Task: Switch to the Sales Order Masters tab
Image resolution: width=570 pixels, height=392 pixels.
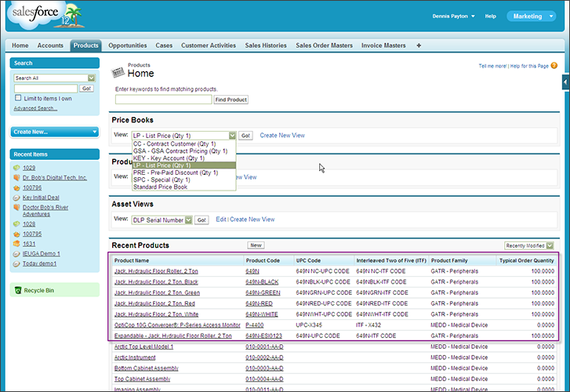Action: click(x=325, y=45)
